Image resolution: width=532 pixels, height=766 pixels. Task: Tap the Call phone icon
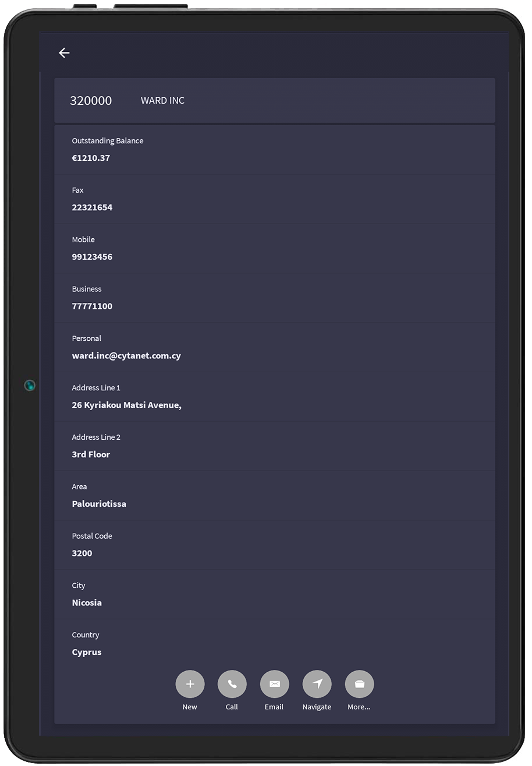pyautogui.click(x=232, y=684)
